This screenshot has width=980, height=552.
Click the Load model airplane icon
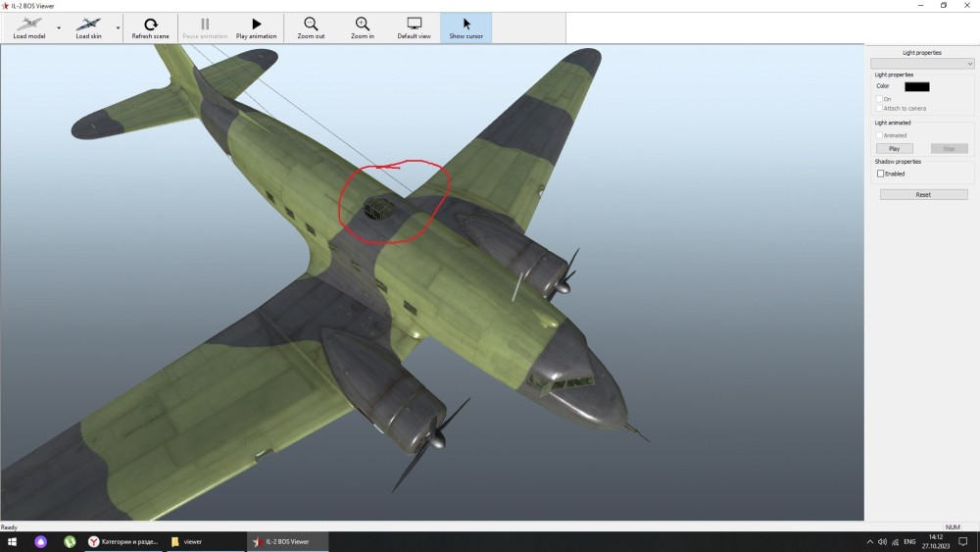(x=29, y=24)
